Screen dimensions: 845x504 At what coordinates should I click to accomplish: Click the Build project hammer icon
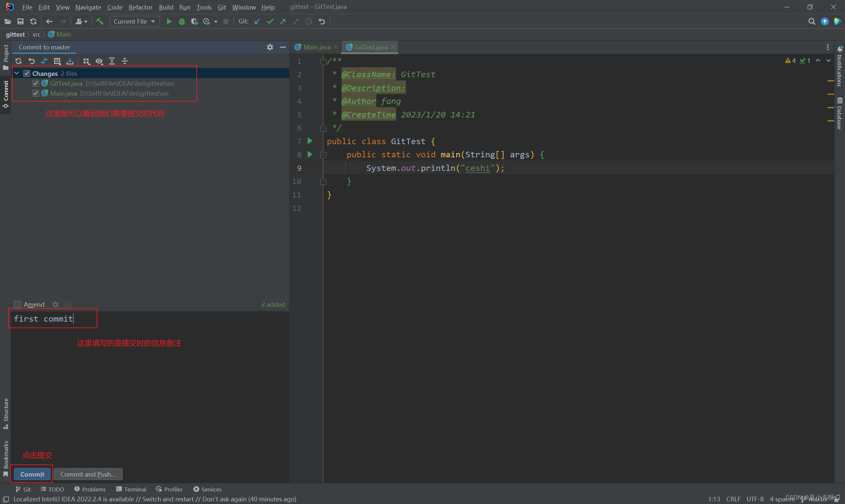click(100, 21)
